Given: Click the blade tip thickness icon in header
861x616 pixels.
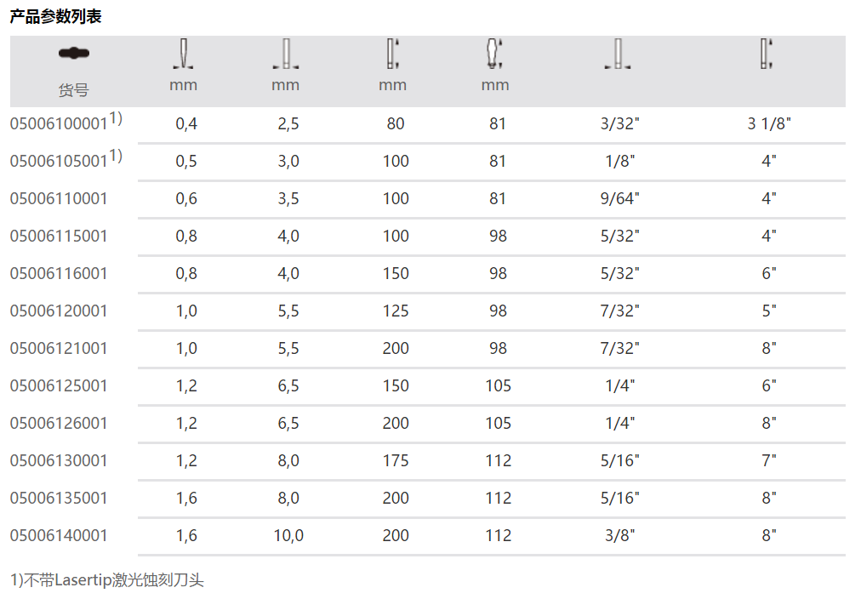Looking at the screenshot, I should pos(183,54).
